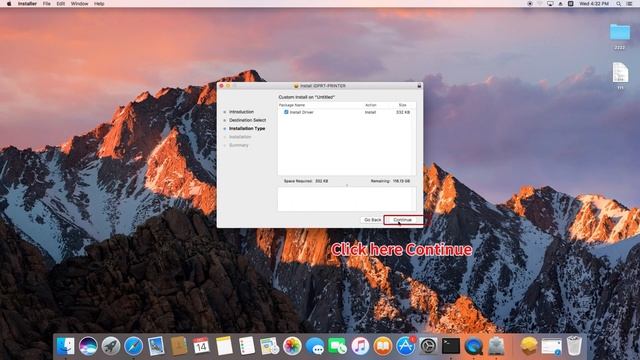This screenshot has width=640, height=360.
Task: Open iTunes from the Dock
Action: click(x=360, y=346)
